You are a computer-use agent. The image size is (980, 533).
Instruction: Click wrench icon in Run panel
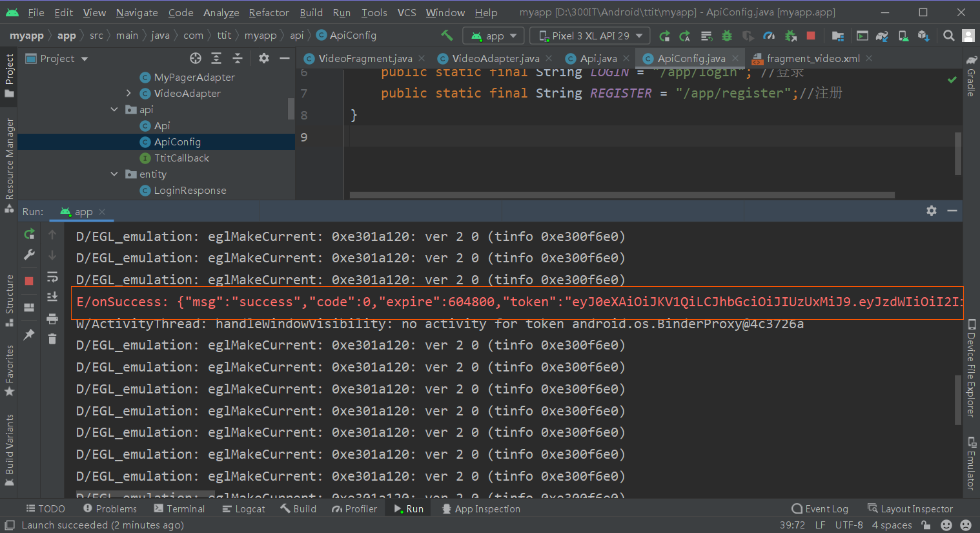tap(29, 255)
